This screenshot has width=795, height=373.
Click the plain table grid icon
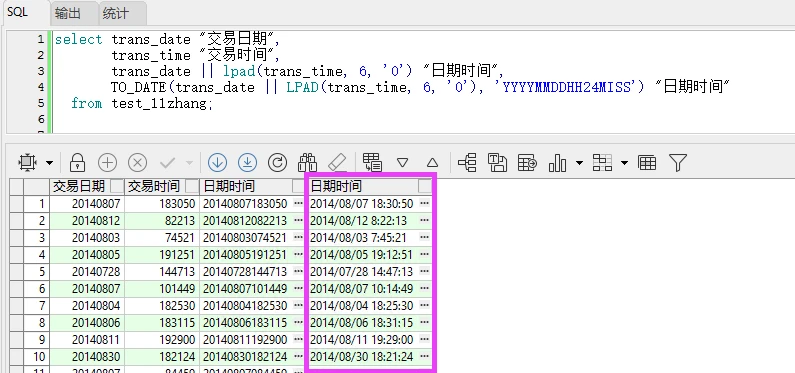pyautogui.click(x=647, y=163)
